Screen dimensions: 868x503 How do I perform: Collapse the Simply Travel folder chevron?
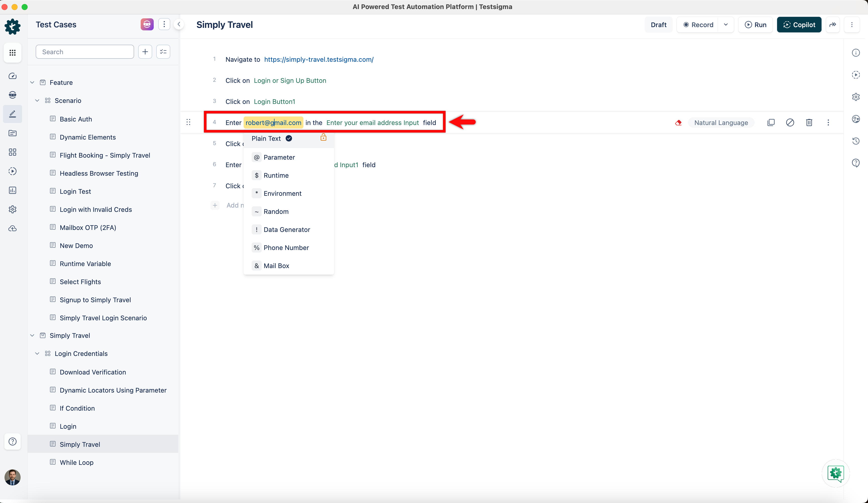pos(32,336)
